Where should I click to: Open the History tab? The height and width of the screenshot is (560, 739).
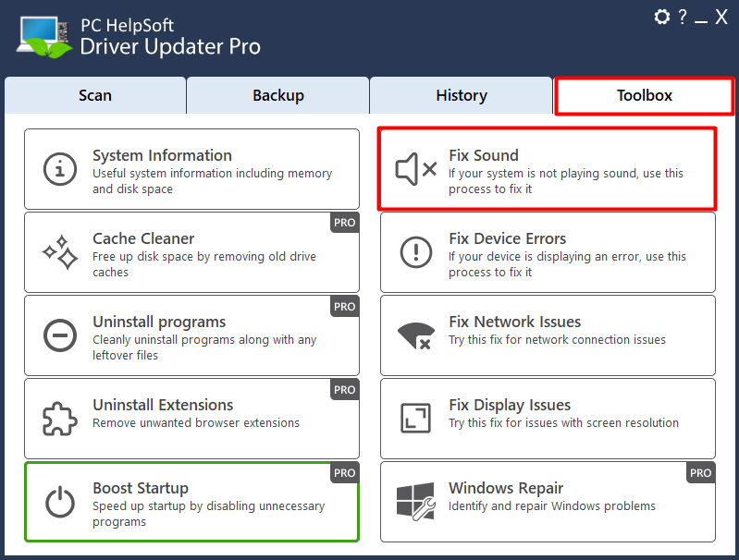[x=462, y=95]
